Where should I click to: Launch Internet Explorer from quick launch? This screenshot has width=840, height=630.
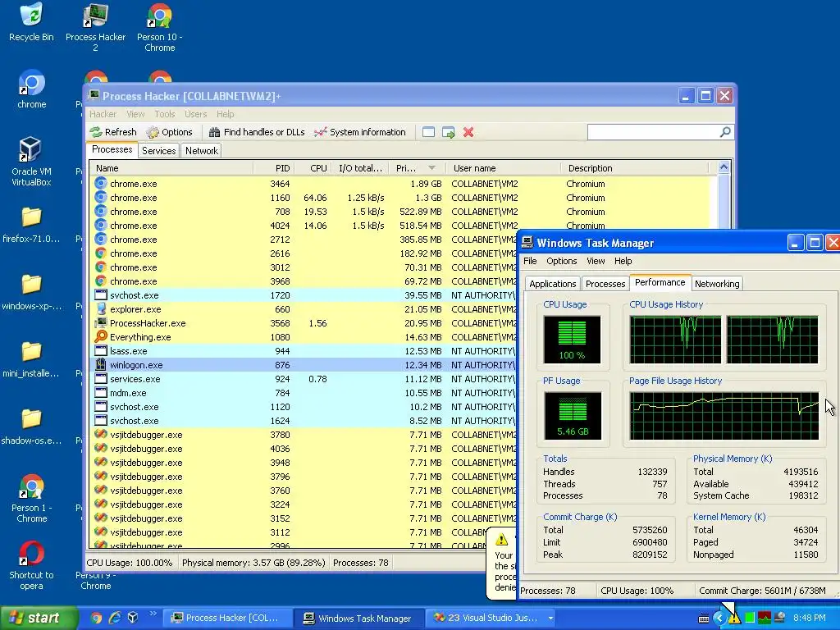coord(115,618)
